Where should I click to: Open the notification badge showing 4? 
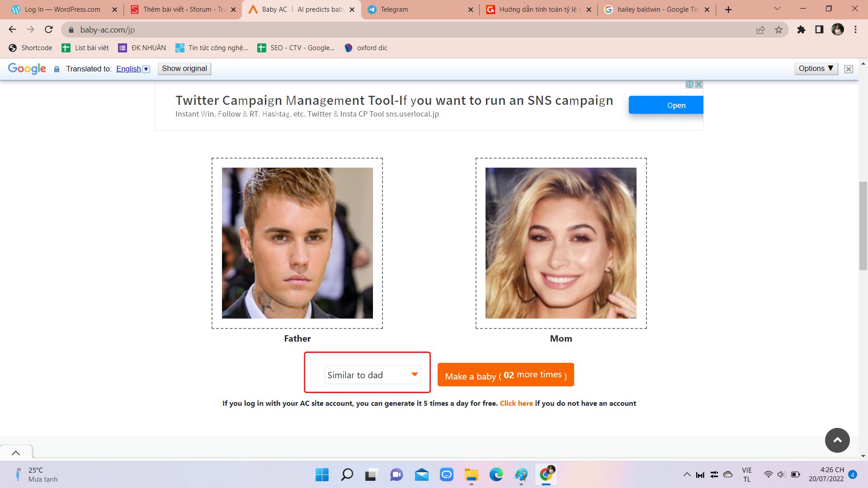(x=853, y=474)
